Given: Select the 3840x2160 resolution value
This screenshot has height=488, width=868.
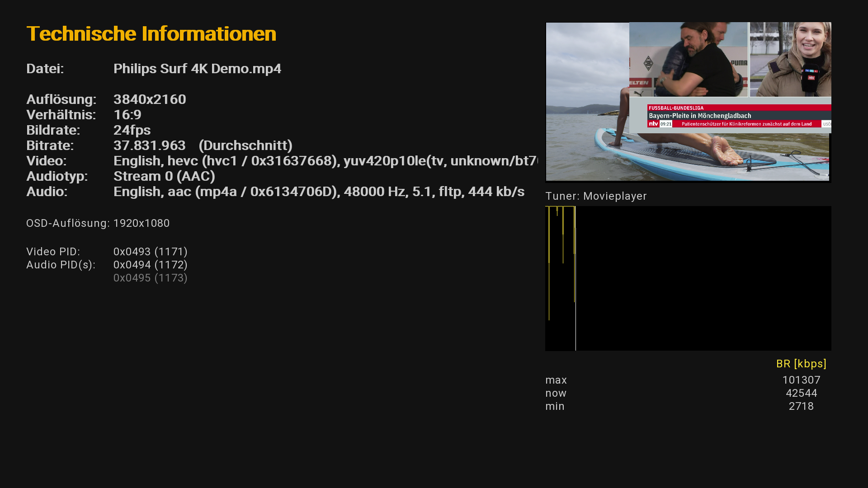Looking at the screenshot, I should [150, 99].
